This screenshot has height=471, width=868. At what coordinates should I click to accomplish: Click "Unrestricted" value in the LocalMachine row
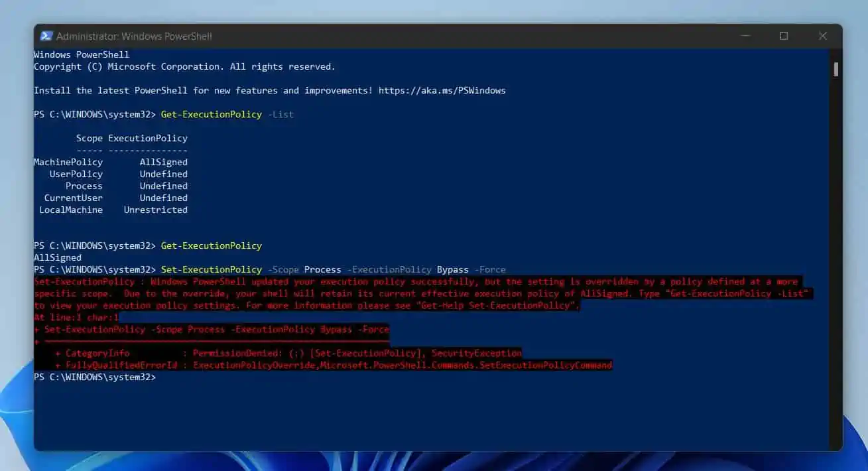click(x=156, y=210)
